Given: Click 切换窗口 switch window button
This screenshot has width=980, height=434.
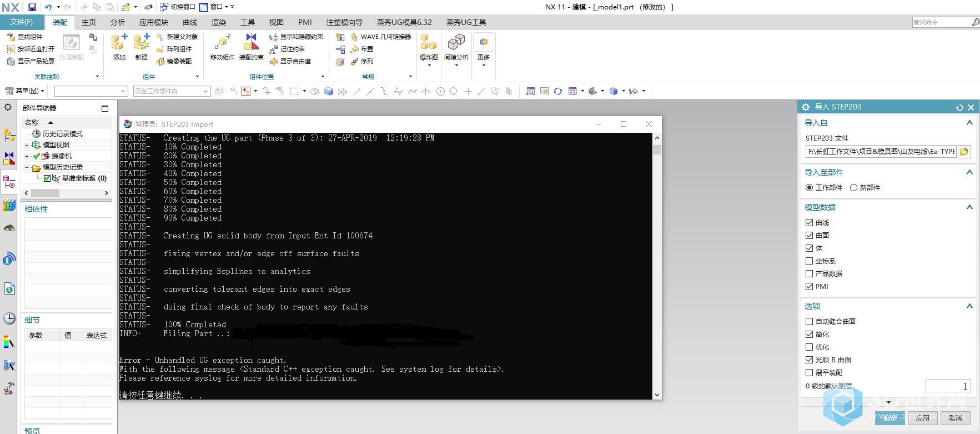Looking at the screenshot, I should click(x=178, y=7).
